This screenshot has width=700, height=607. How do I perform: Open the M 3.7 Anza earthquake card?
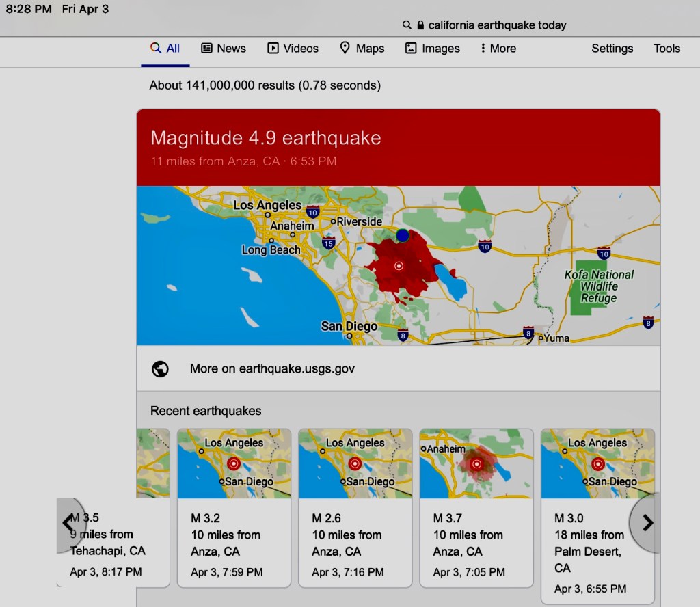point(476,507)
